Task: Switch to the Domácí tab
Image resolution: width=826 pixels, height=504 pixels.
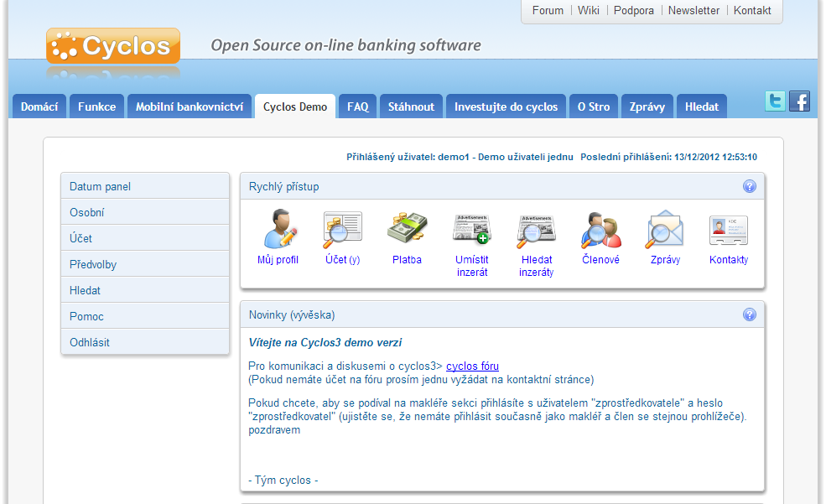Action: [39, 107]
